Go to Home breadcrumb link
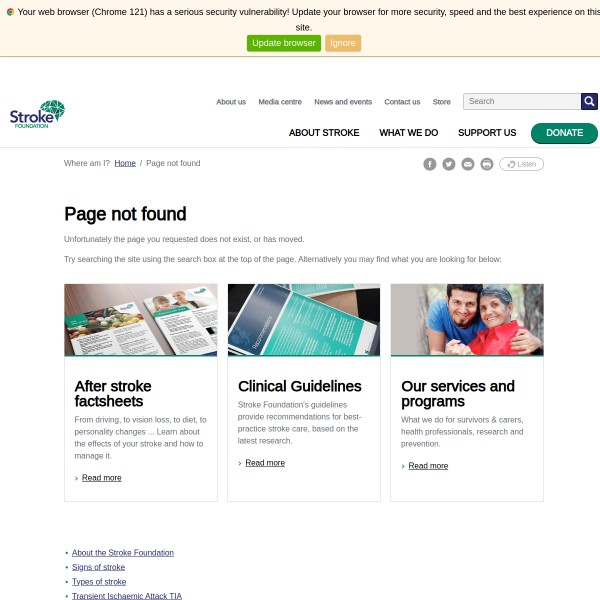Screen dimensions: 600x600 [x=125, y=163]
